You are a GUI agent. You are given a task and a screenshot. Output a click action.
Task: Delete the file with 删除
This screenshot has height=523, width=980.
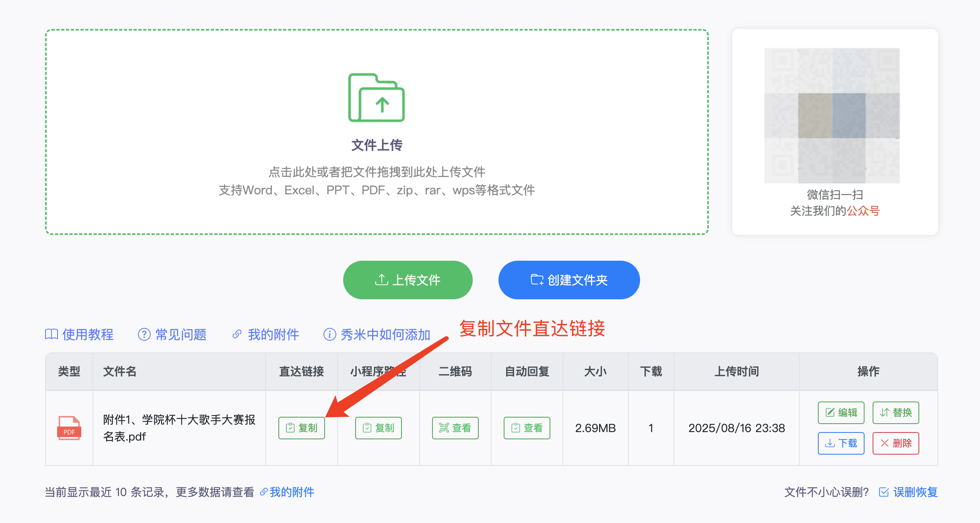coord(896,443)
